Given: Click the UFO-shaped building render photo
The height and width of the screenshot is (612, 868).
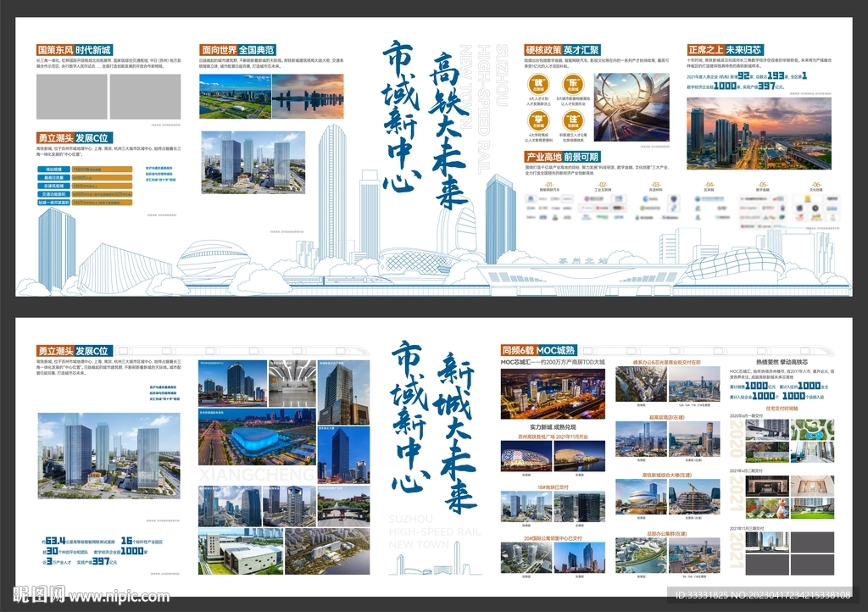Looking at the screenshot, I should (641, 497).
